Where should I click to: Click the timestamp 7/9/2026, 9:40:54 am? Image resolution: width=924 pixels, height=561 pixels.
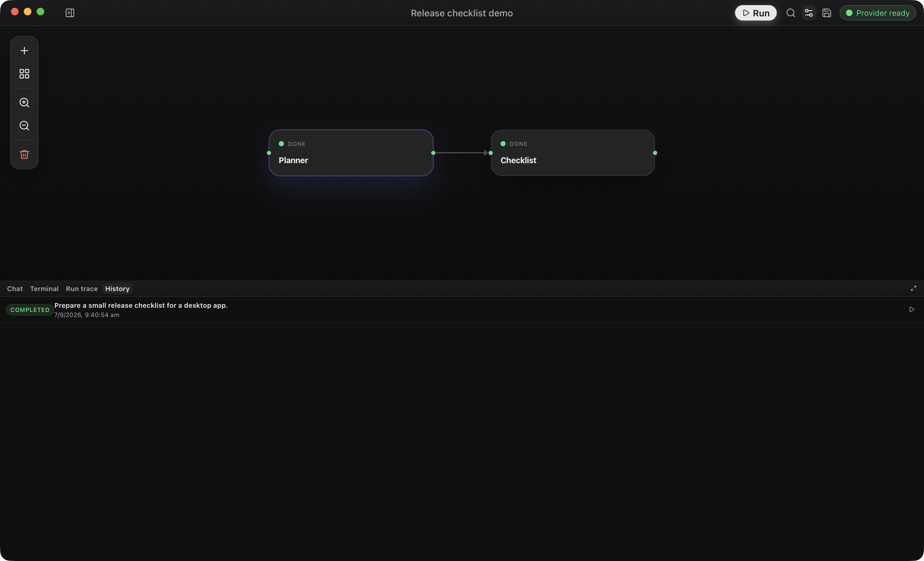87,315
